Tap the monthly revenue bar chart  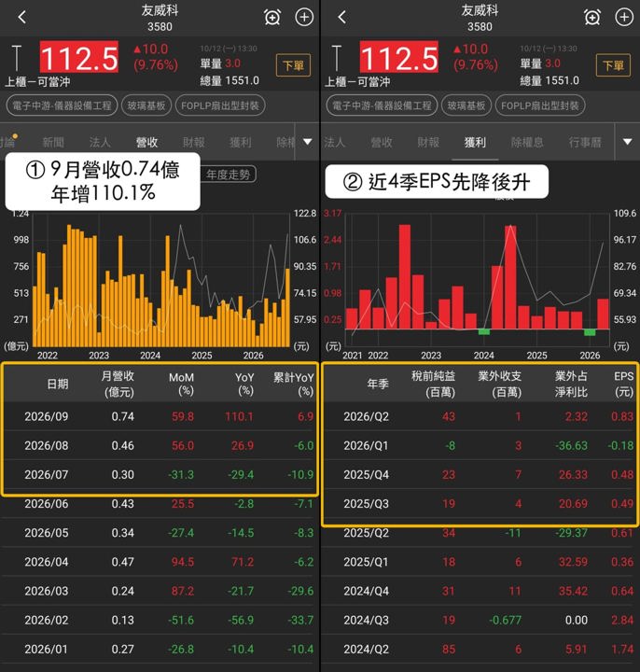tap(161, 281)
